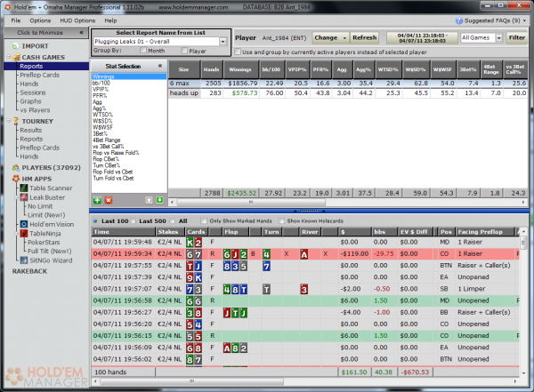Click red X remove stat button
The height and width of the screenshot is (392, 534).
click(x=109, y=200)
